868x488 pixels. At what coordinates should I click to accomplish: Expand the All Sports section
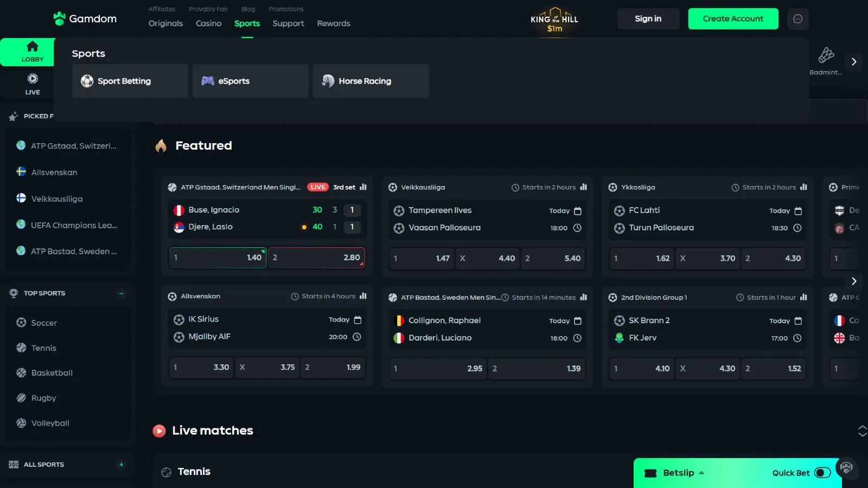(122, 465)
